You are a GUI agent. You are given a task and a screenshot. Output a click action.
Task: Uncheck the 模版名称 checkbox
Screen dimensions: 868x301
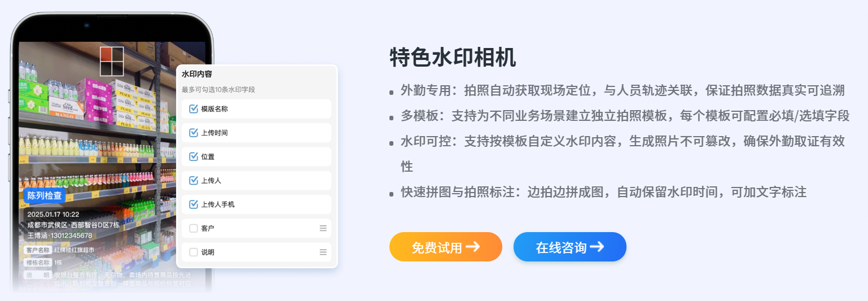pos(194,109)
